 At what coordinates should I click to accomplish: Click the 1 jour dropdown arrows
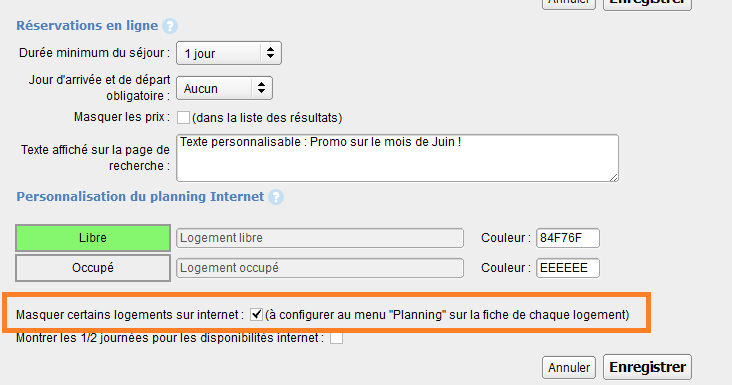[270, 53]
